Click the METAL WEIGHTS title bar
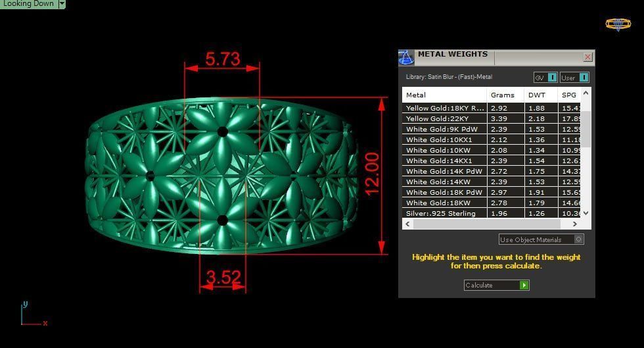This screenshot has width=644, height=348. tap(497, 57)
